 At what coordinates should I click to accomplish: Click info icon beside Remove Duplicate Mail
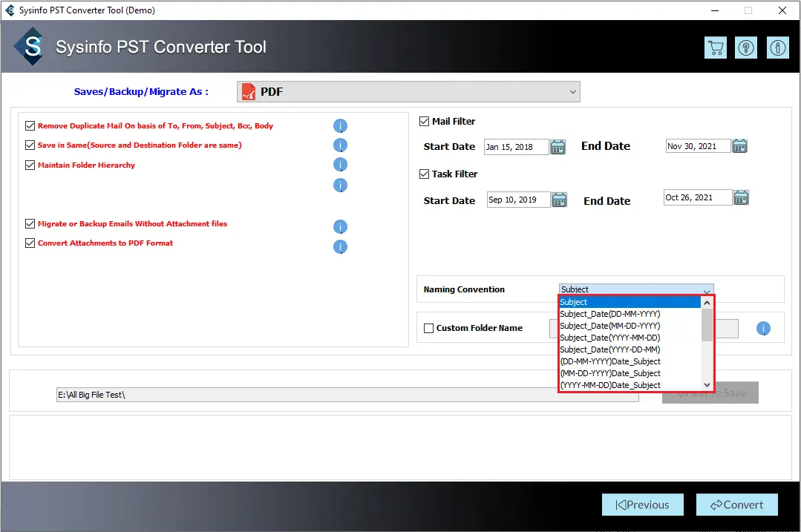click(340, 126)
